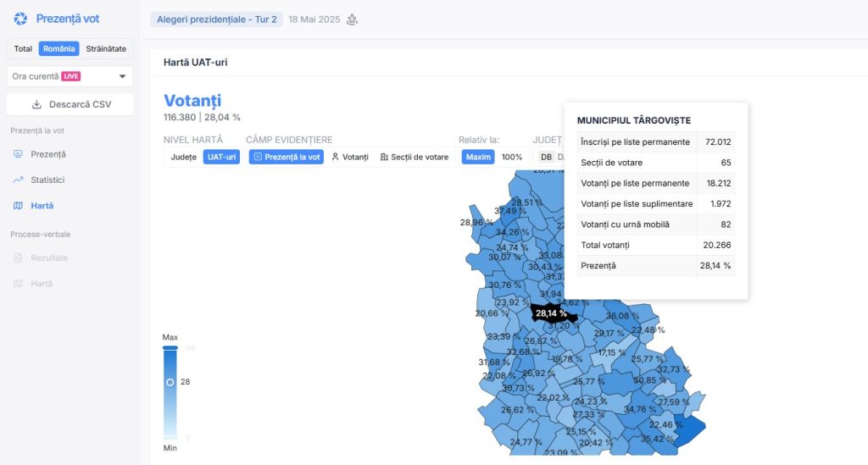Choose the Maxim relative option
Viewport: 868px width, 465px height.
click(x=478, y=157)
